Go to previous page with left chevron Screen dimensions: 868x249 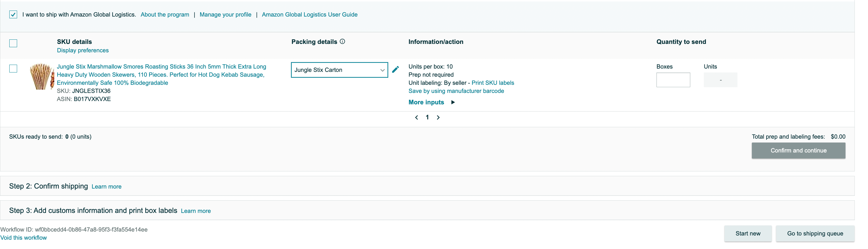[x=417, y=117]
